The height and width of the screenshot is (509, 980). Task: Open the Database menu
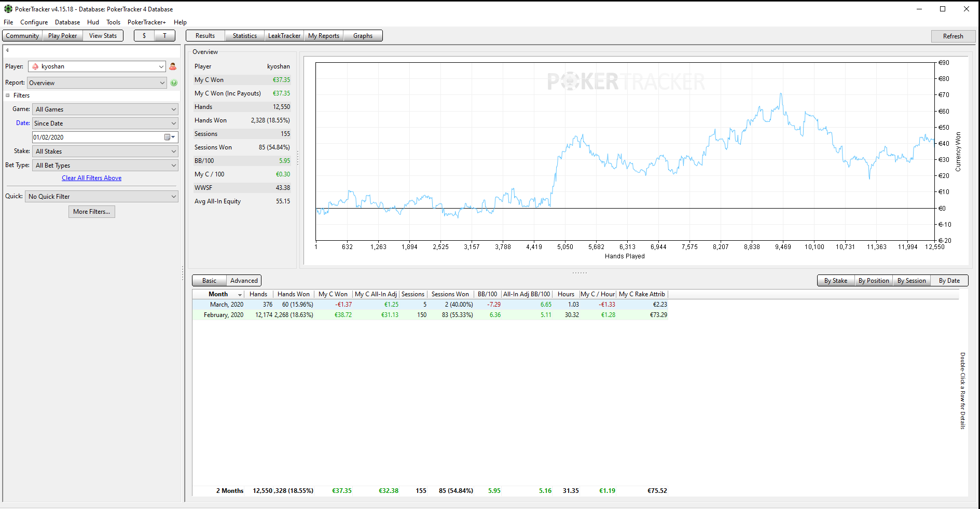[67, 22]
